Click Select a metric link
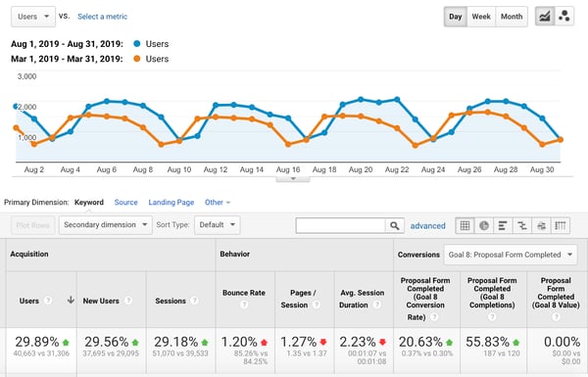This screenshot has width=588, height=377. 102,17
